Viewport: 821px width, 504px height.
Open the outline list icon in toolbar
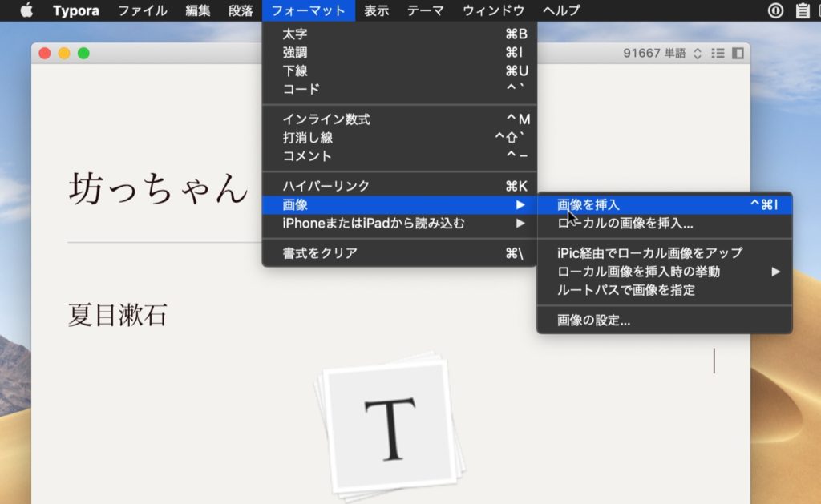718,53
